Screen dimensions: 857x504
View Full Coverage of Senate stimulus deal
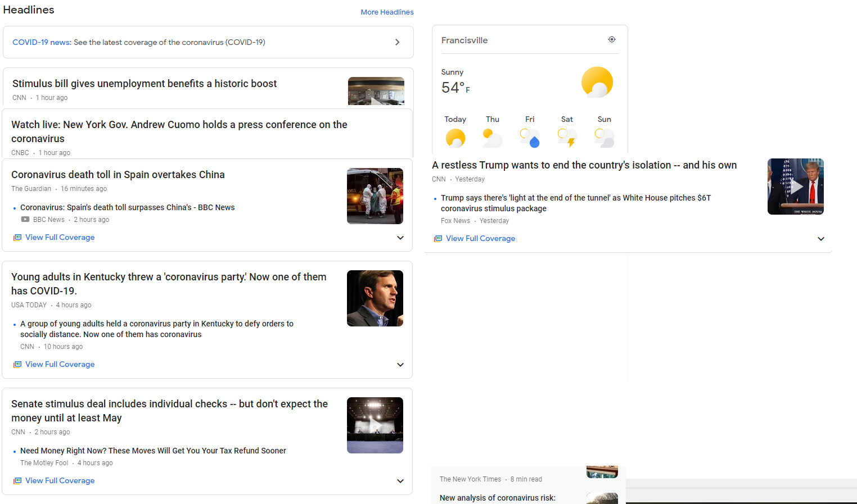coord(60,480)
